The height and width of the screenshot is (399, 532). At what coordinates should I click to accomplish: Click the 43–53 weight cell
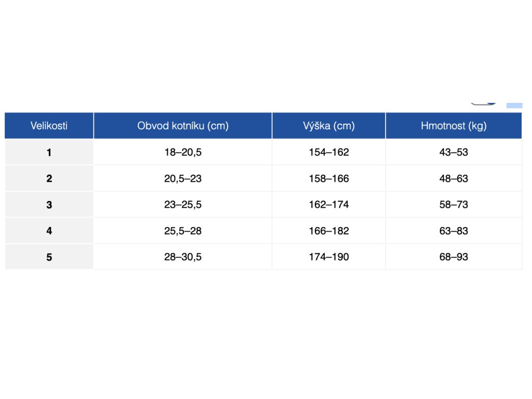coord(454,152)
